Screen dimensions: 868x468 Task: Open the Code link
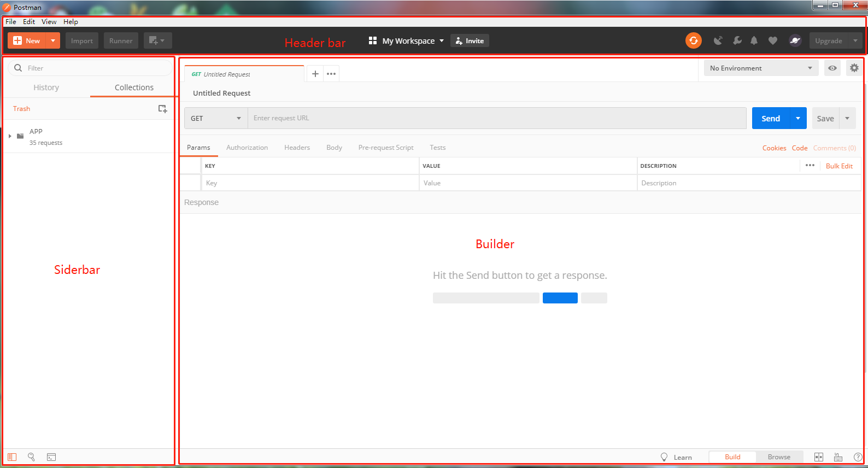(x=800, y=148)
